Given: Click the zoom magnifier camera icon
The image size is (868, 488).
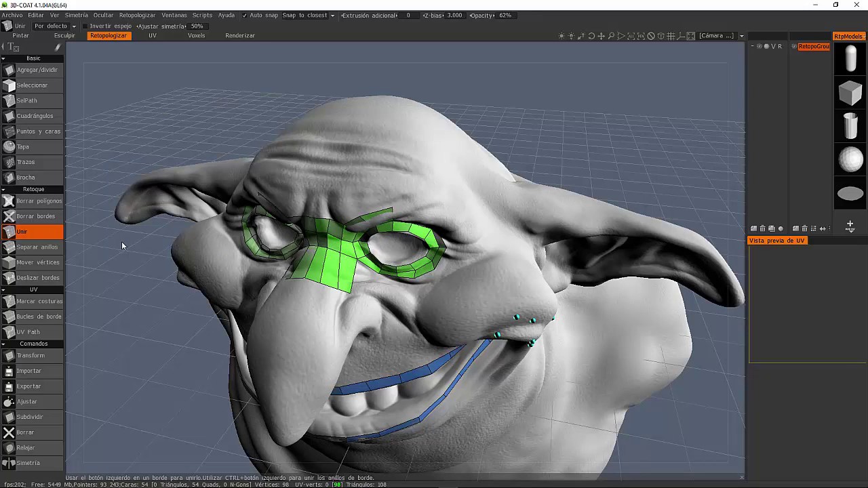Looking at the screenshot, I should pos(611,36).
